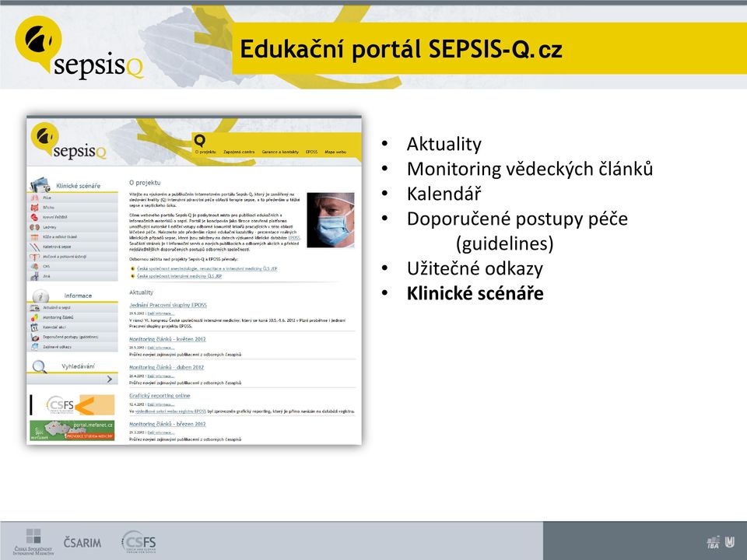Viewport: 747px width, 560px height.
Task: Click the intestine icon beside Břicho
Action: (x=34, y=207)
